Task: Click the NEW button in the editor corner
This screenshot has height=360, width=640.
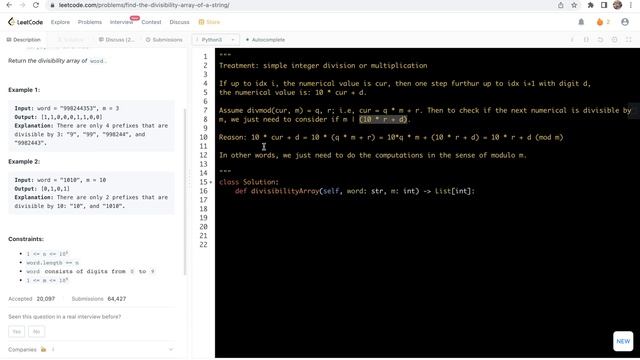Action: pyautogui.click(x=623, y=341)
